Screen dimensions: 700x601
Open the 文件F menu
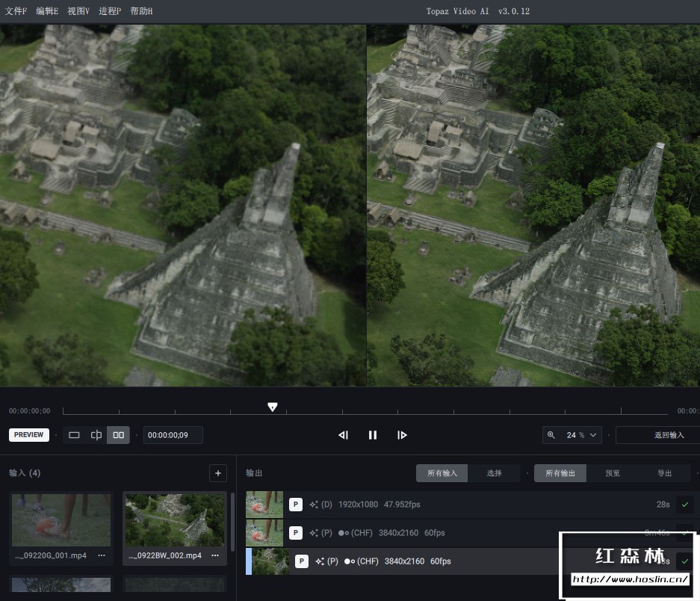tap(16, 11)
